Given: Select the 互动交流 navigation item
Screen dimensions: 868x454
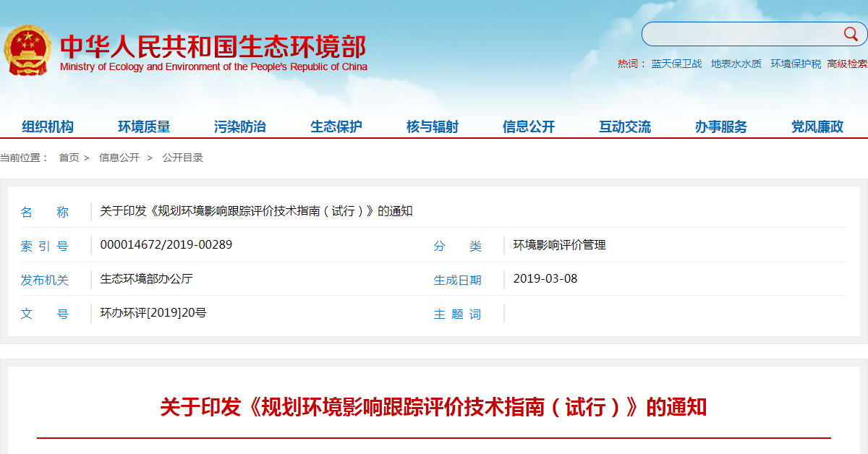Looking at the screenshot, I should 624,126.
